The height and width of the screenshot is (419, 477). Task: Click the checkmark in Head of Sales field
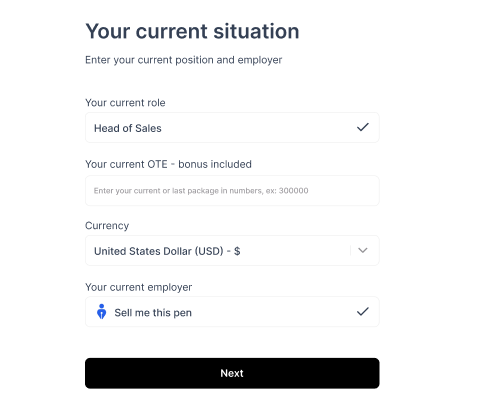pos(363,127)
